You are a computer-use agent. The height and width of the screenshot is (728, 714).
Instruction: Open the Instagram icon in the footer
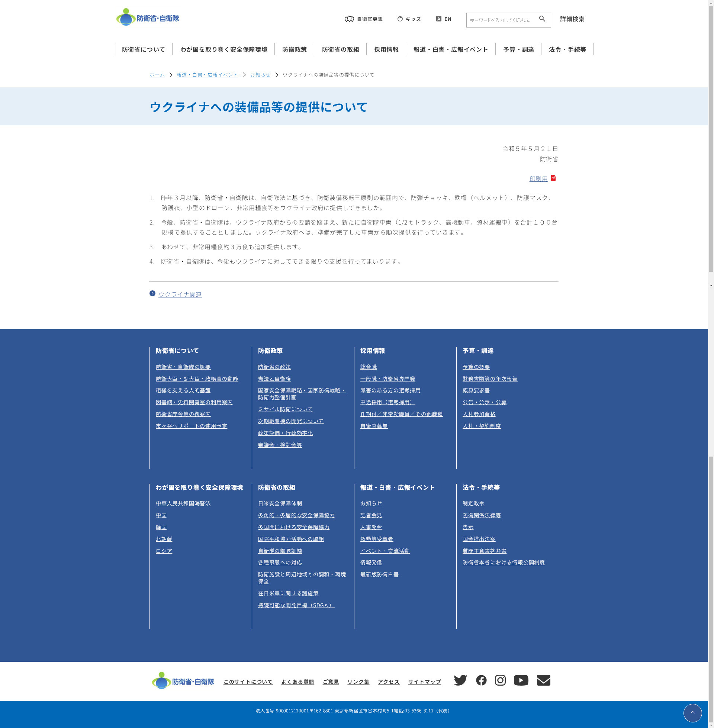[500, 680]
